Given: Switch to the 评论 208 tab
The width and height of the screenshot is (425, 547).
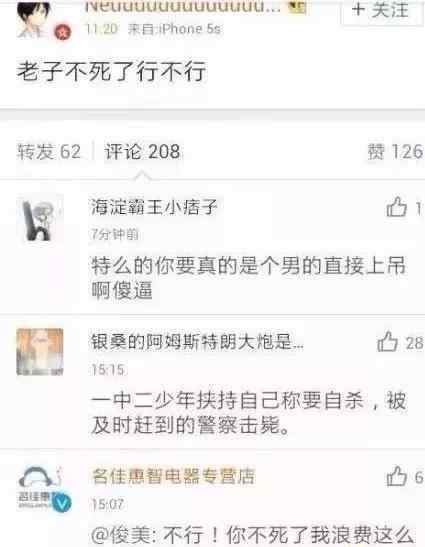Looking at the screenshot, I should (x=142, y=152).
